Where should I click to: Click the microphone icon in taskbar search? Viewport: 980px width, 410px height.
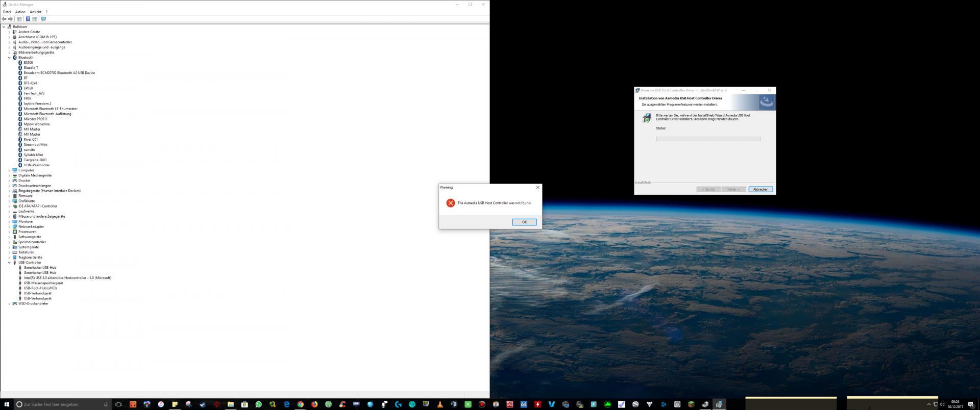[x=106, y=404]
